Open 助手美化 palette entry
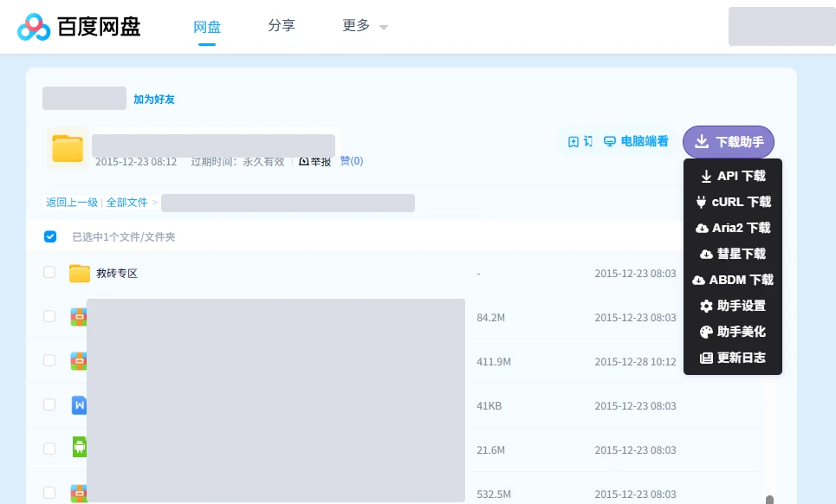Screen dimensions: 836x504 [733, 332]
